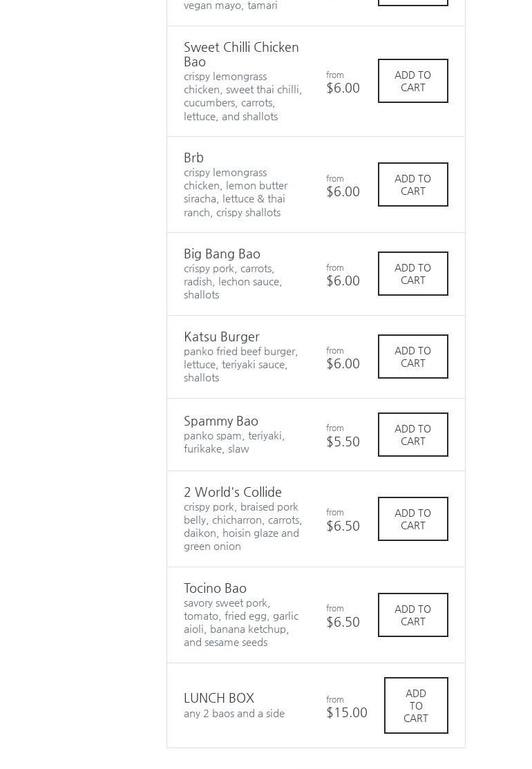Add Spammy Bao to cart
This screenshot has width=532, height=769.
(x=412, y=435)
